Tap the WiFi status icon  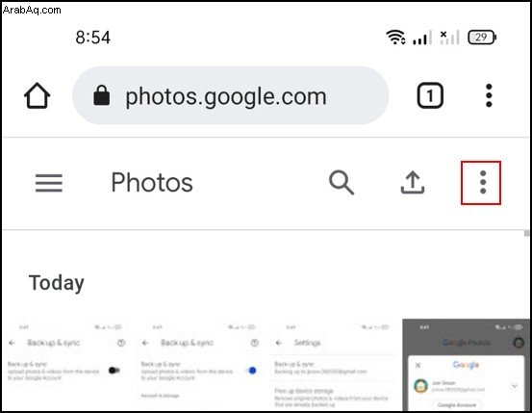(395, 37)
